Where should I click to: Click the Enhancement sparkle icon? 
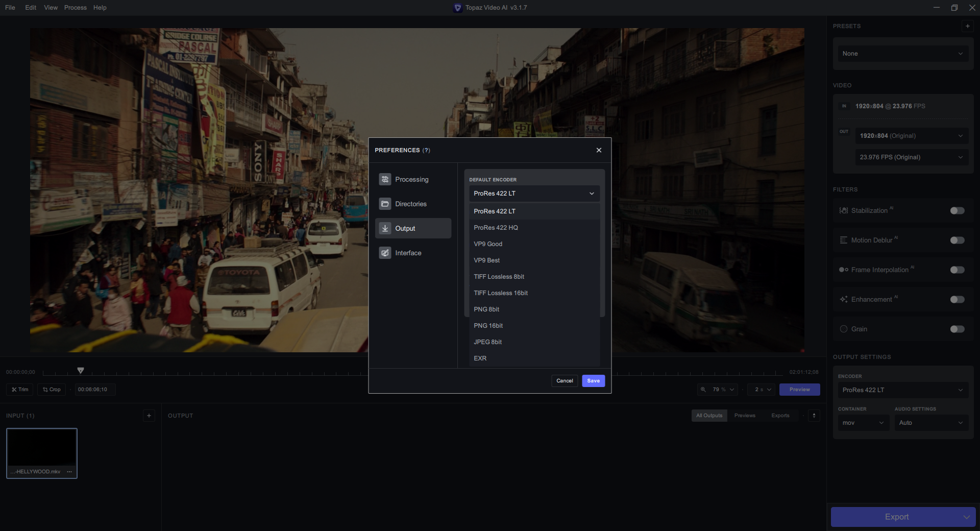[844, 300]
